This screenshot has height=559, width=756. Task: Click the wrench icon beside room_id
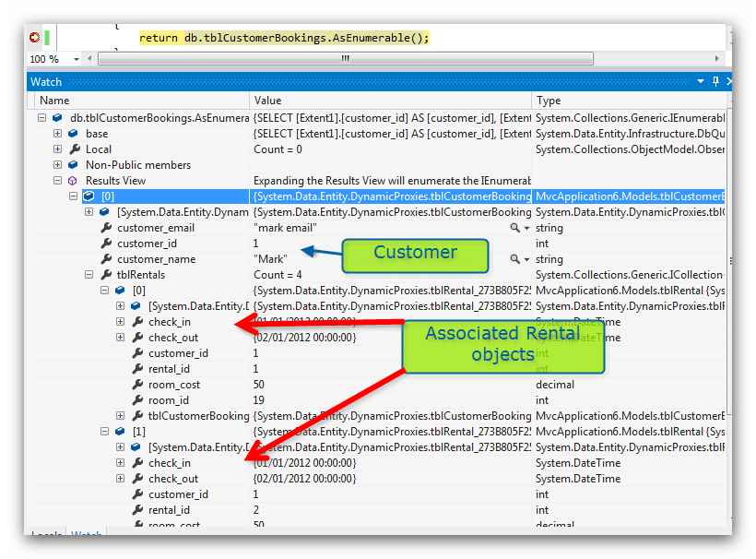pyautogui.click(x=137, y=399)
